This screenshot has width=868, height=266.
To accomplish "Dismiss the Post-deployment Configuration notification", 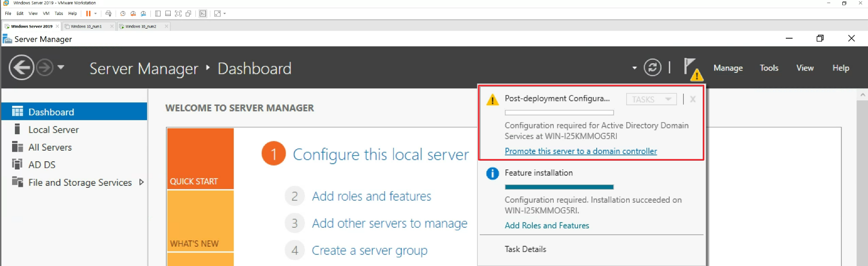I will pos(692,99).
